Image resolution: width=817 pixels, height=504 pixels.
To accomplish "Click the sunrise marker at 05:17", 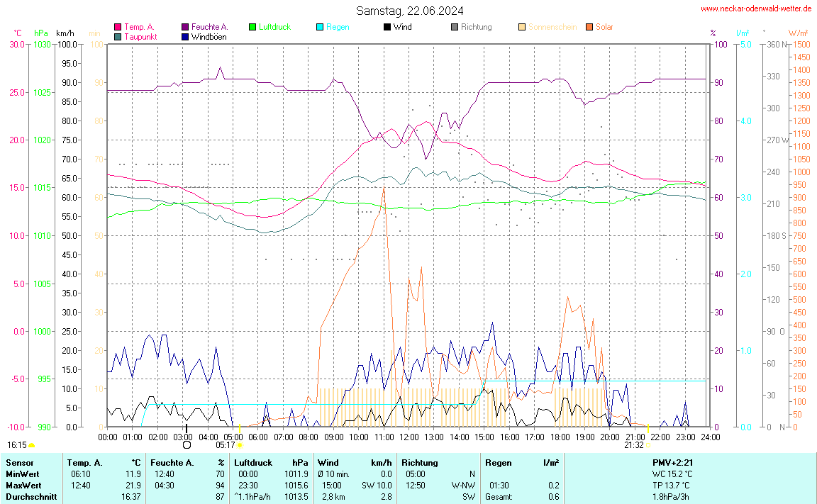I will [x=240, y=445].
